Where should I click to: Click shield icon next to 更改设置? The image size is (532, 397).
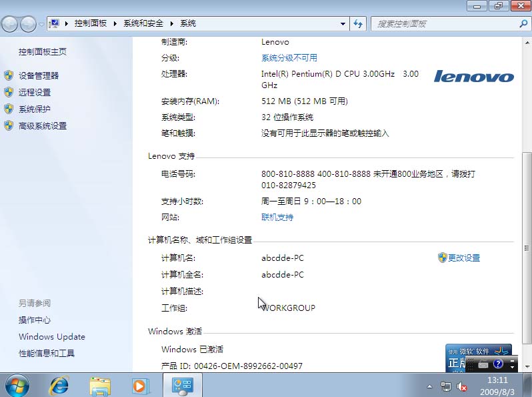[442, 258]
